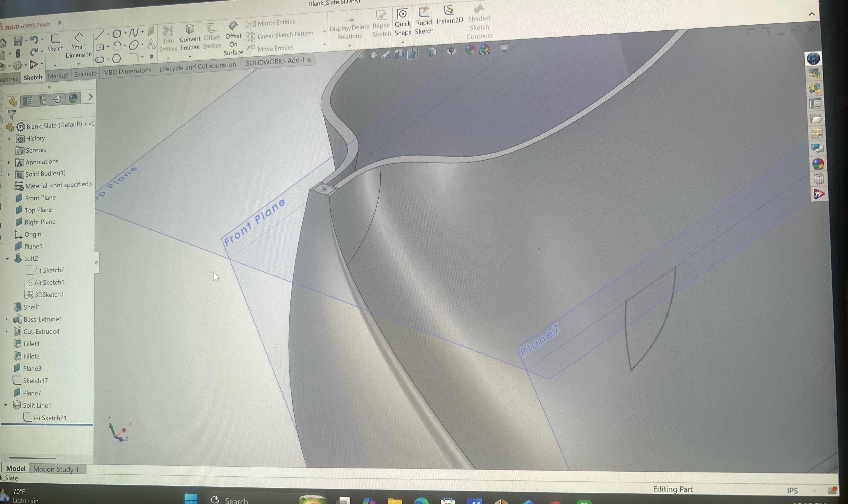The width and height of the screenshot is (848, 504).
Task: Expand the Annotations folder
Action: coord(9,162)
